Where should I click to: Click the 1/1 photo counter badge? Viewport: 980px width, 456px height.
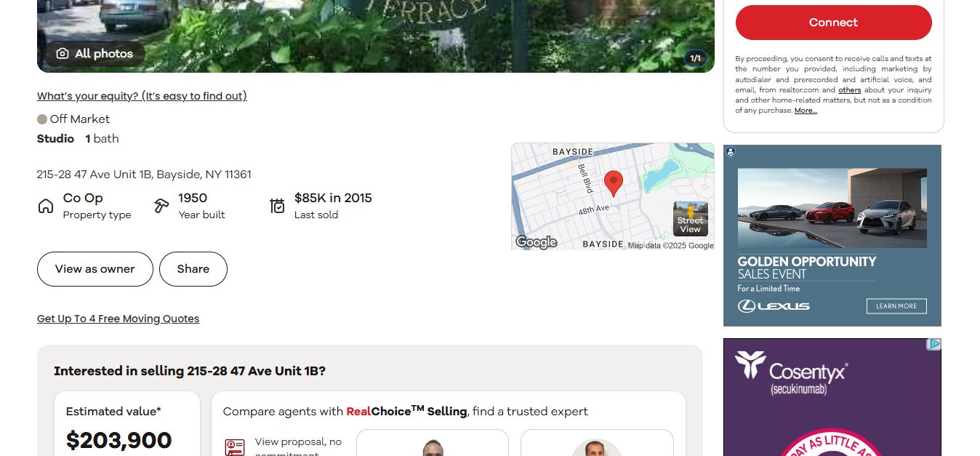click(x=696, y=58)
